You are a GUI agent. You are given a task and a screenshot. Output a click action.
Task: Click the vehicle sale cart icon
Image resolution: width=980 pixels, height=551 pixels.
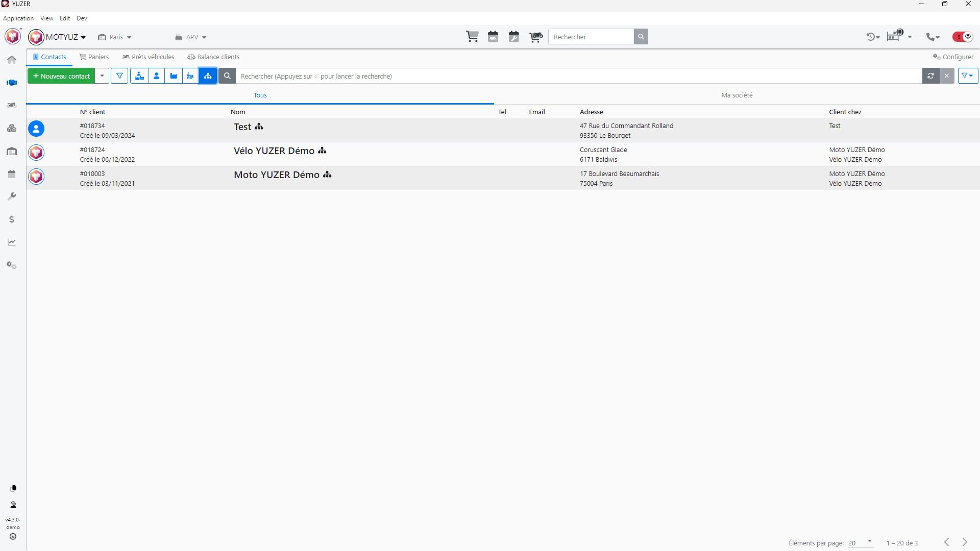tap(536, 37)
